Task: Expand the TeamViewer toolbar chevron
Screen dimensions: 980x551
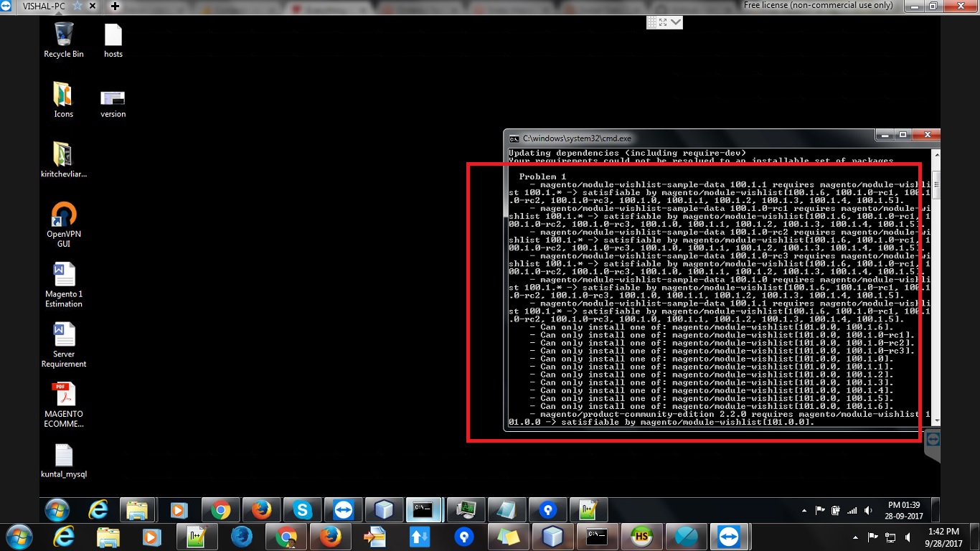Action: (676, 22)
